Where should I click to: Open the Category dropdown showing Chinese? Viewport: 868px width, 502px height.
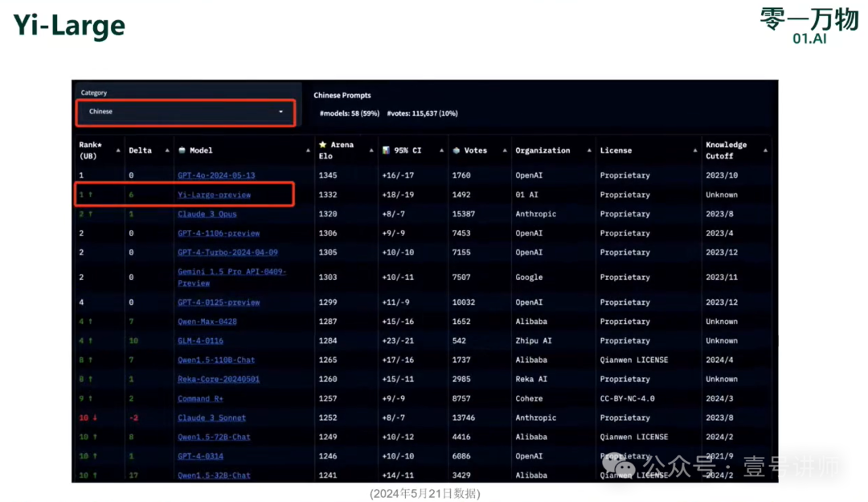186,112
